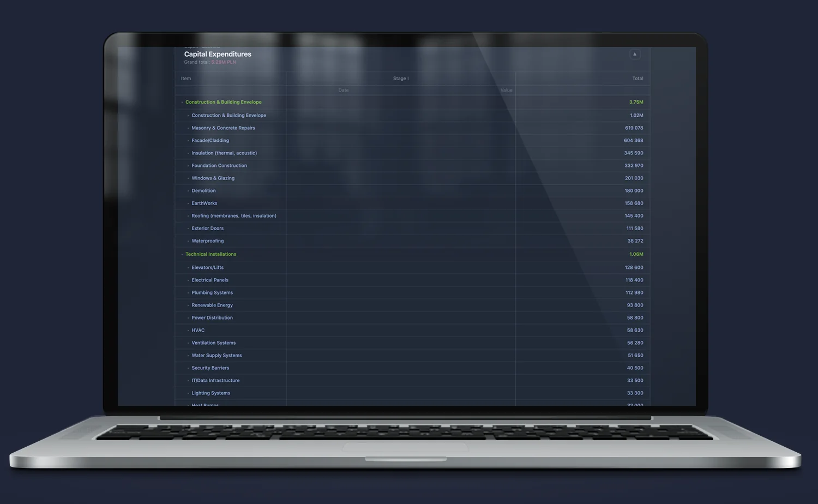Select the green Construction & Building Envelope group label
Image resolution: width=818 pixels, height=504 pixels.
[x=224, y=102]
